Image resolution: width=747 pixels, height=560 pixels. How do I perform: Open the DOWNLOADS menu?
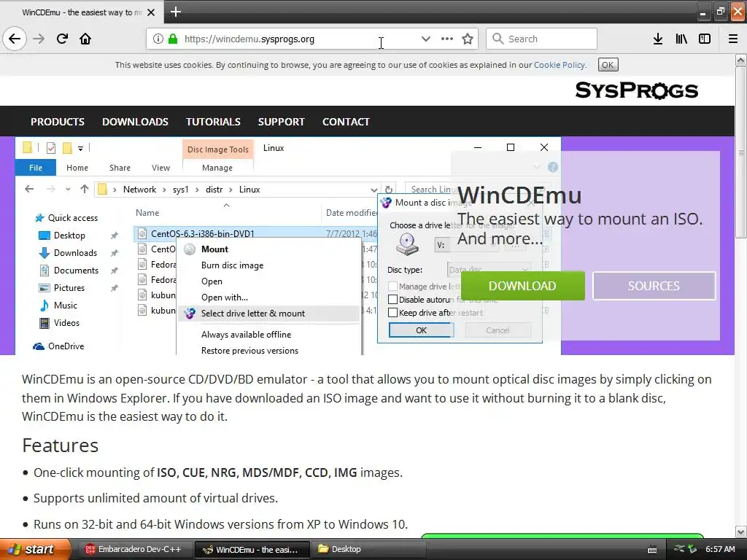(x=135, y=122)
